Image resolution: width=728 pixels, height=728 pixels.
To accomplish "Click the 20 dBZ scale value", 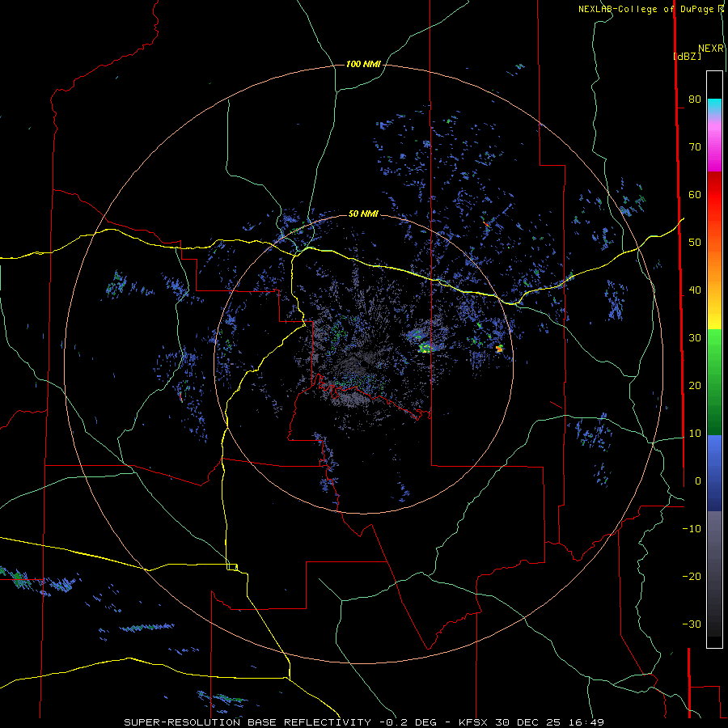I will [x=695, y=386].
